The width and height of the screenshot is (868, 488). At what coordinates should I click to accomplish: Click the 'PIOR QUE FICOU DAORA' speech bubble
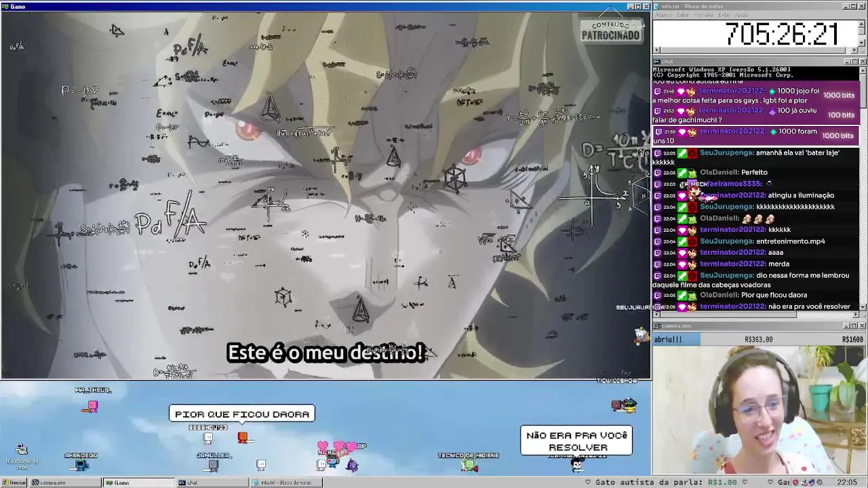(x=242, y=414)
